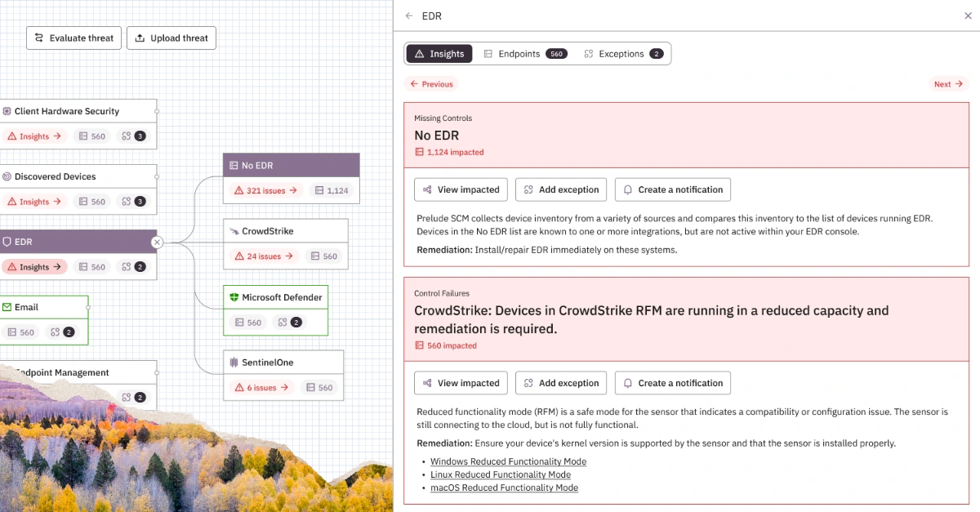
Task: Open 6 issues on SentinelOne node
Action: 261,388
